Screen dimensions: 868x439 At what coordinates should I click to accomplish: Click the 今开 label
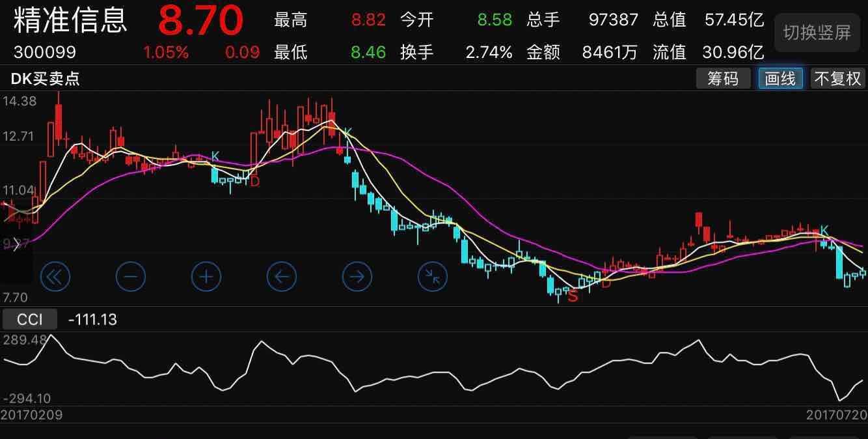coord(417,20)
